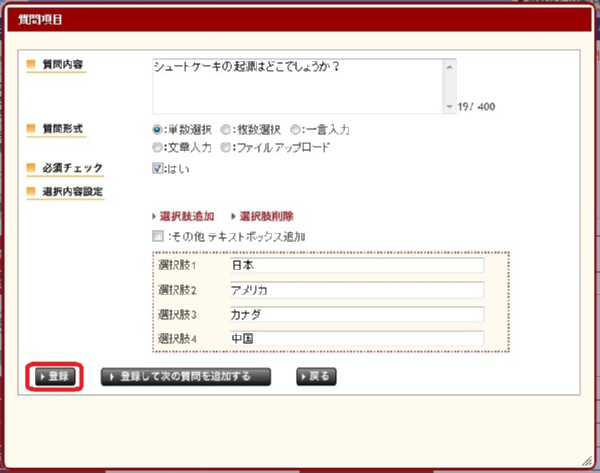Select the 複数選択 radio button
This screenshot has height=473, width=600.
tap(227, 130)
